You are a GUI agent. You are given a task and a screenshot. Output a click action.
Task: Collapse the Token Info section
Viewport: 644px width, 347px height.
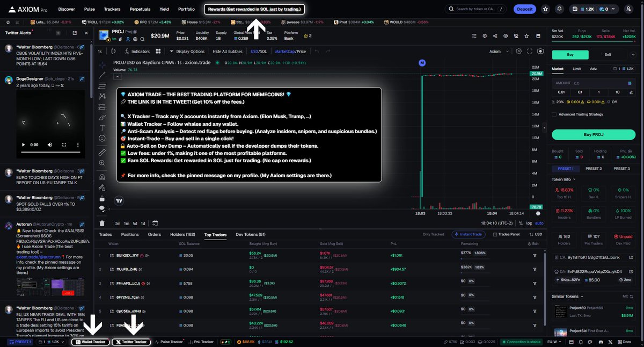563,179
